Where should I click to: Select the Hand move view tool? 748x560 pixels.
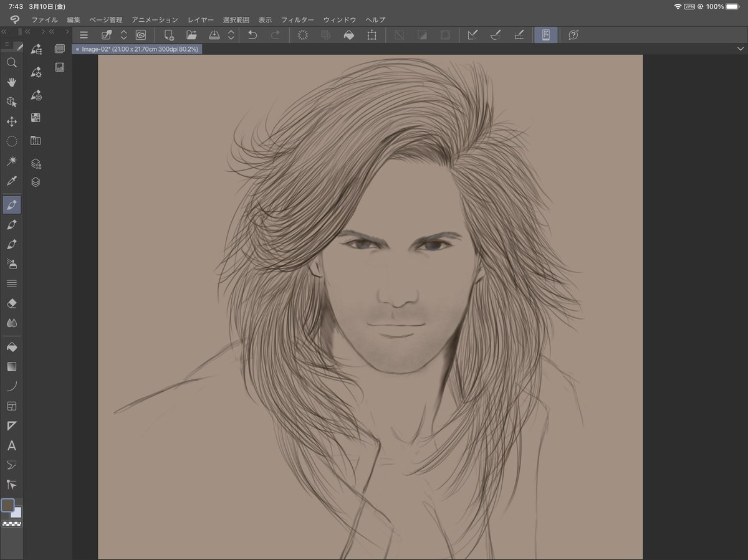click(x=11, y=82)
